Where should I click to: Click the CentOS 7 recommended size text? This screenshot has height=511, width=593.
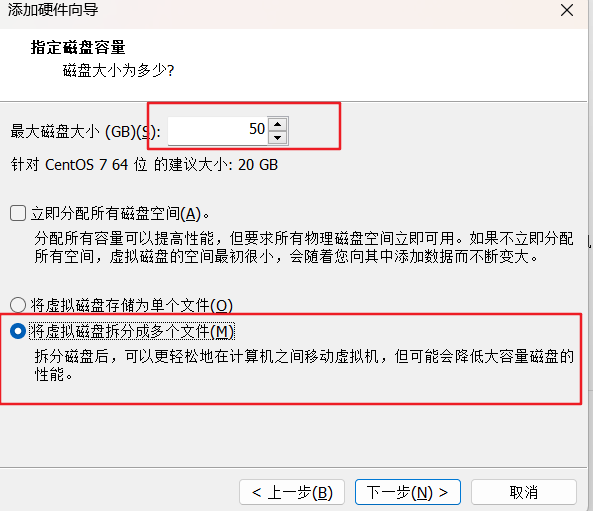(x=144, y=165)
